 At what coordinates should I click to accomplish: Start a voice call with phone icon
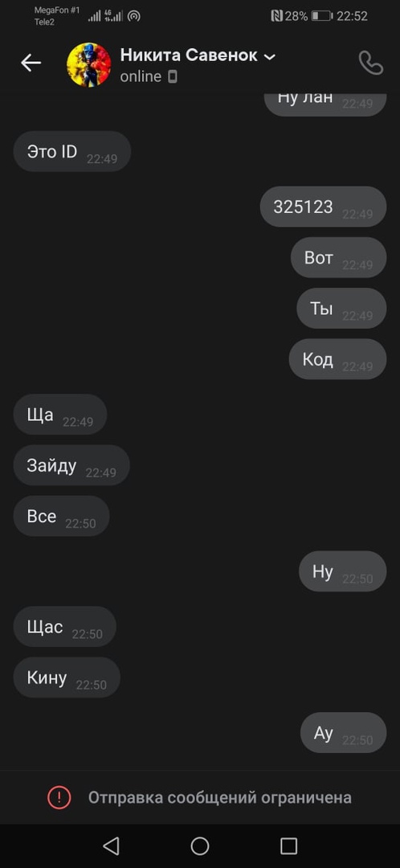click(x=370, y=63)
